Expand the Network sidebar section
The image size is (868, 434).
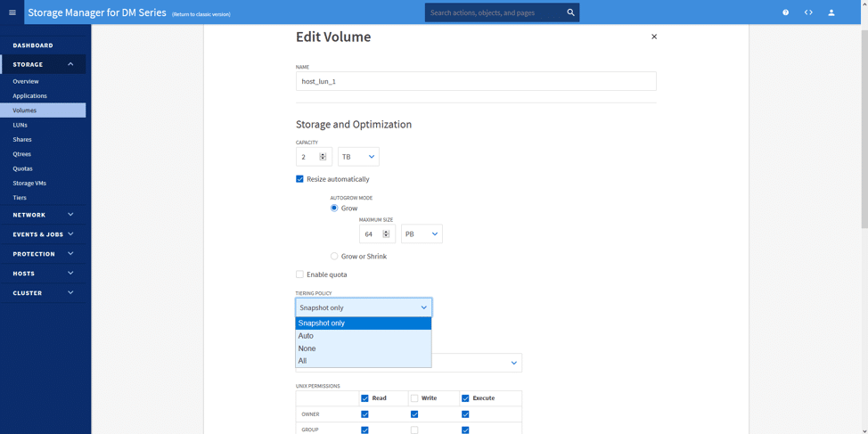(x=70, y=214)
